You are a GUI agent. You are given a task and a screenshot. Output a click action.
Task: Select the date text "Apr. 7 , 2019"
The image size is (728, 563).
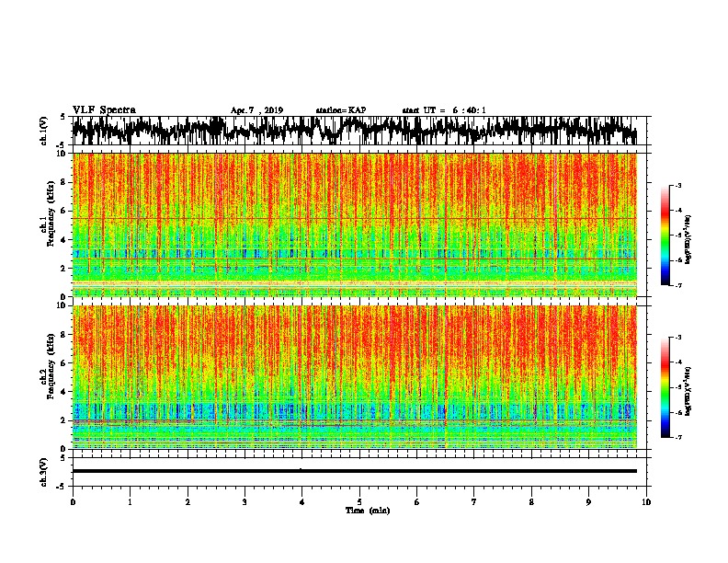(256, 110)
